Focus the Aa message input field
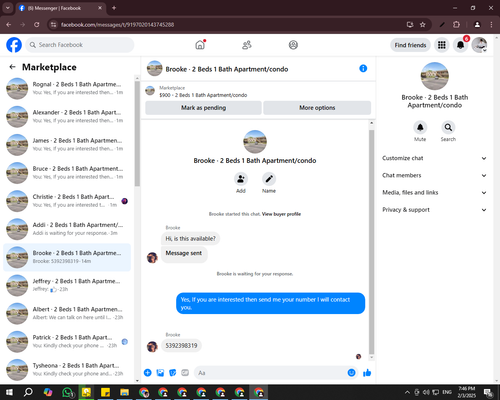The width and height of the screenshot is (500, 400). [x=270, y=373]
